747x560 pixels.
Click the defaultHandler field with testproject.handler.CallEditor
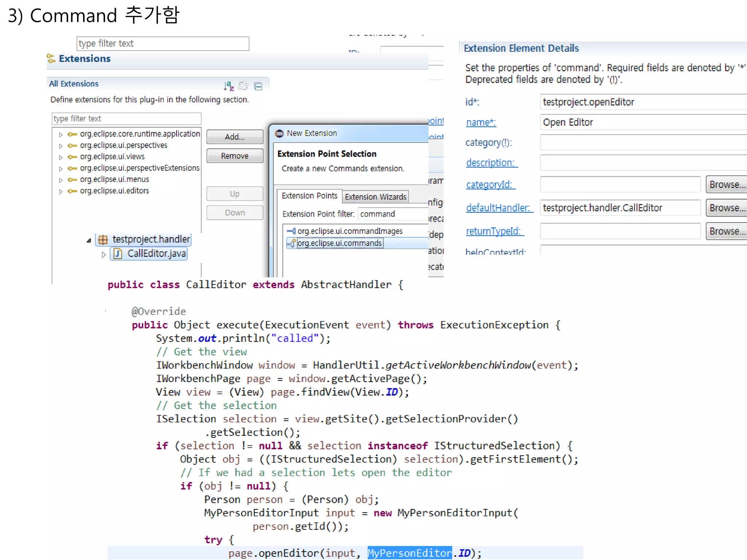(x=620, y=208)
